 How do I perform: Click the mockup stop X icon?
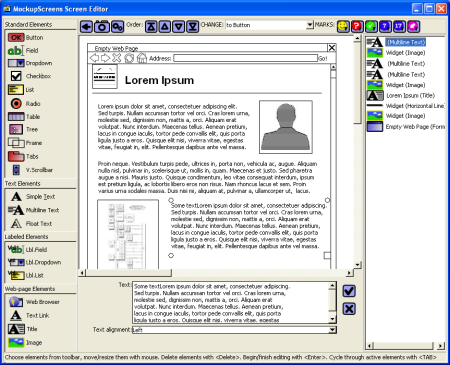[117, 58]
